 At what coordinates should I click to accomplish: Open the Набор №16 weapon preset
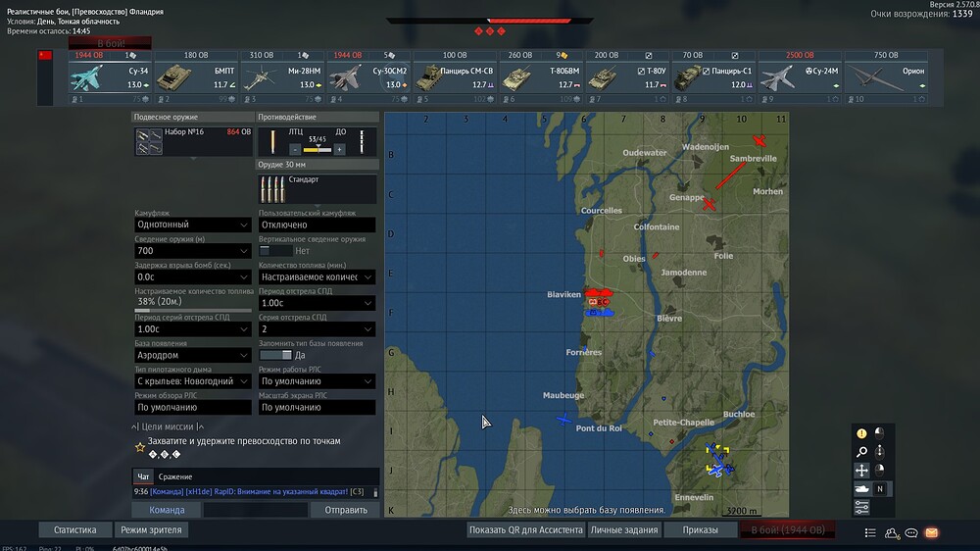[193, 141]
